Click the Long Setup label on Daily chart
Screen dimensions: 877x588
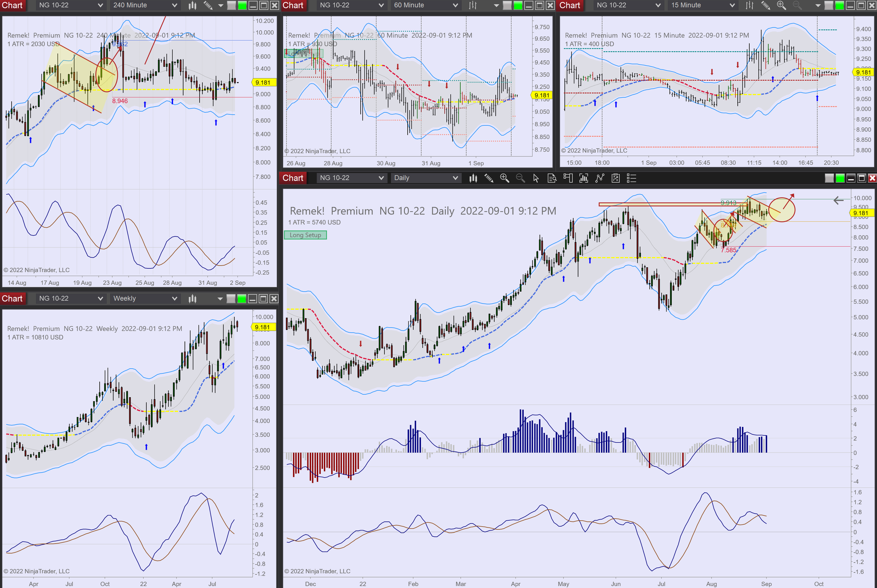point(306,235)
